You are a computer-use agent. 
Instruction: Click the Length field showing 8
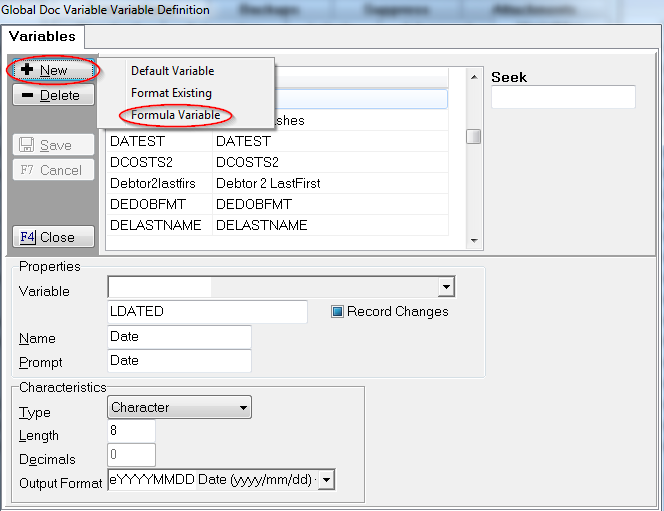tap(131, 431)
